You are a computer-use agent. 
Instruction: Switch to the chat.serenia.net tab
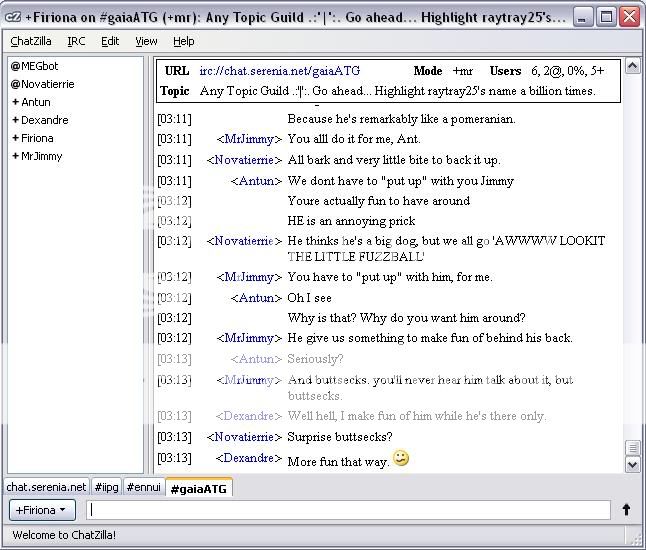46,487
